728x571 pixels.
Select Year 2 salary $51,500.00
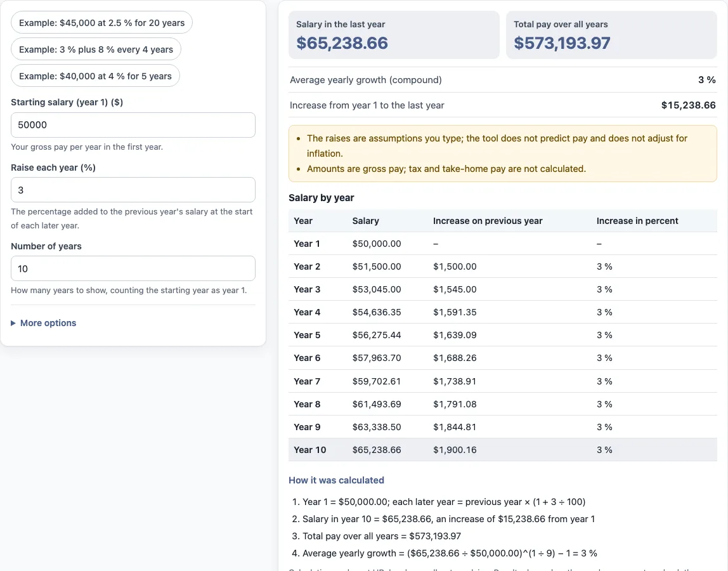377,266
